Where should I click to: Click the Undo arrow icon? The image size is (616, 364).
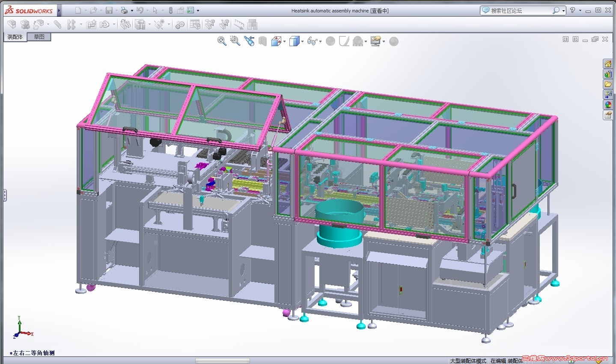click(140, 10)
